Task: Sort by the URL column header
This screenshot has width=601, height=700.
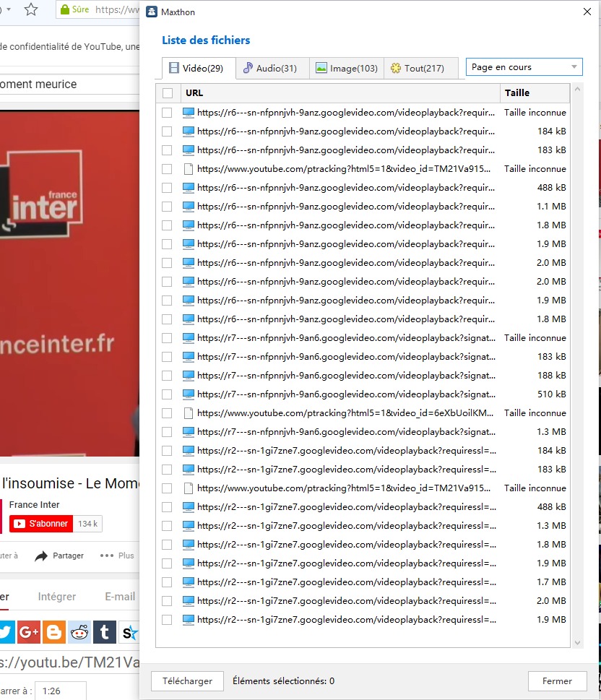Action: coord(341,93)
